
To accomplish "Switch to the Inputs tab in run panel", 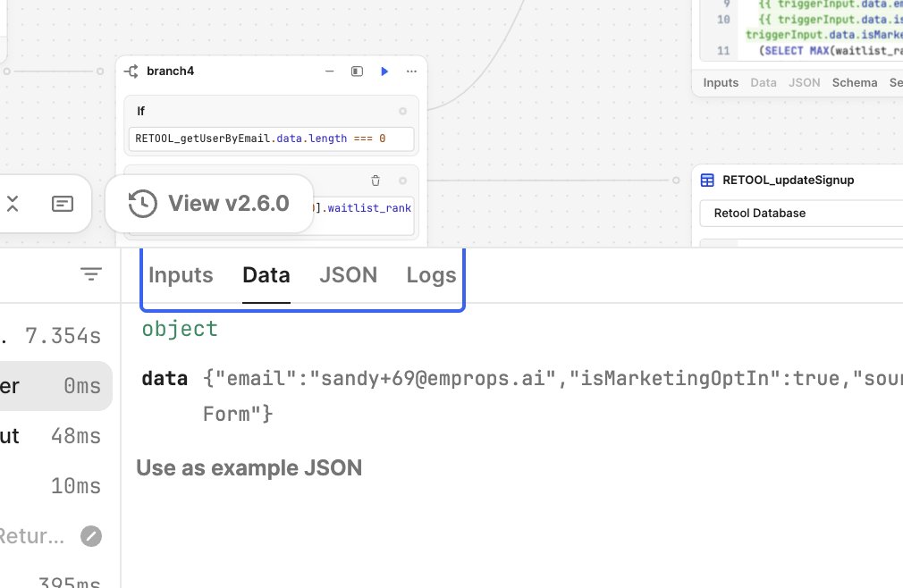I will pyautogui.click(x=181, y=275).
